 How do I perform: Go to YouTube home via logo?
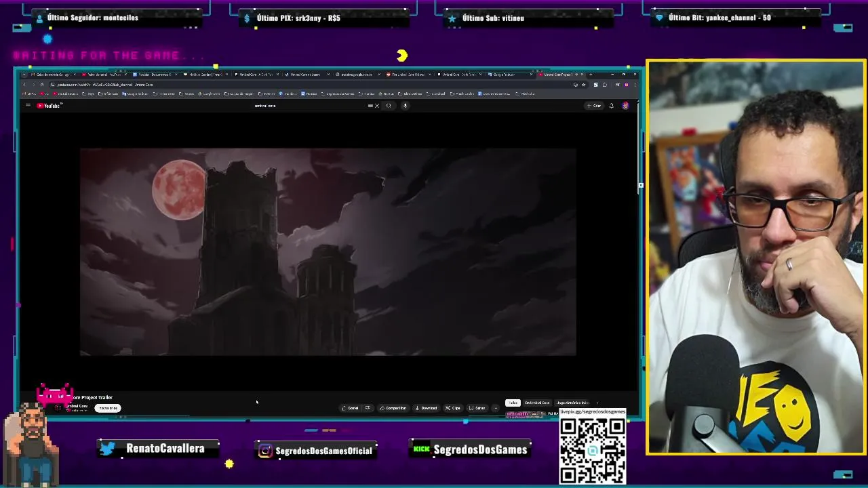point(49,106)
